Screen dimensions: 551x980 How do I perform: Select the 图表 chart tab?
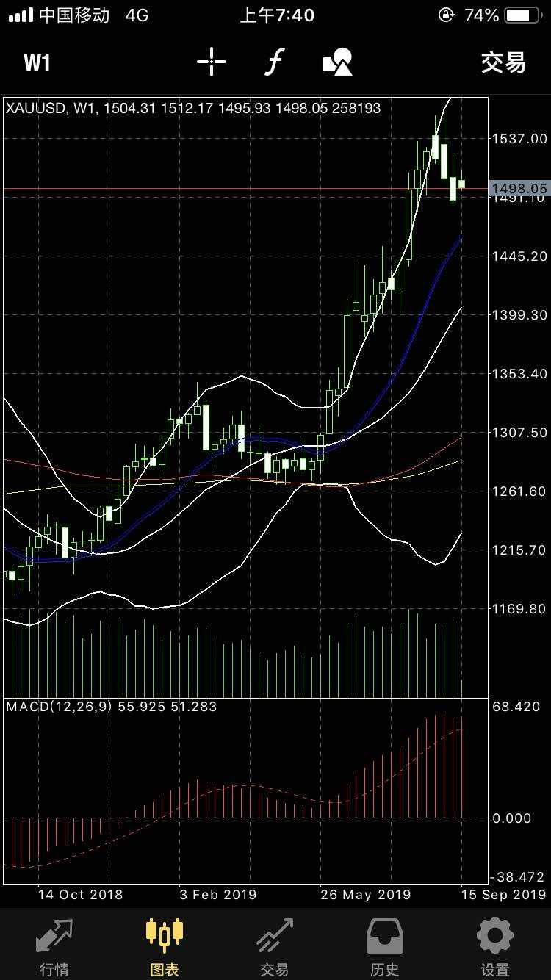(x=165, y=947)
